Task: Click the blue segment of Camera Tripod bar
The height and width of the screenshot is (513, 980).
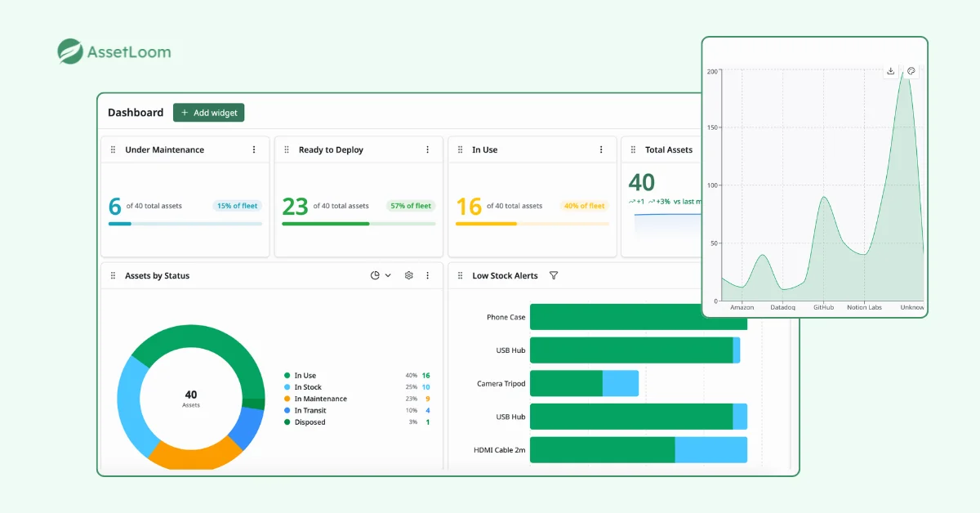Action: [x=621, y=383]
